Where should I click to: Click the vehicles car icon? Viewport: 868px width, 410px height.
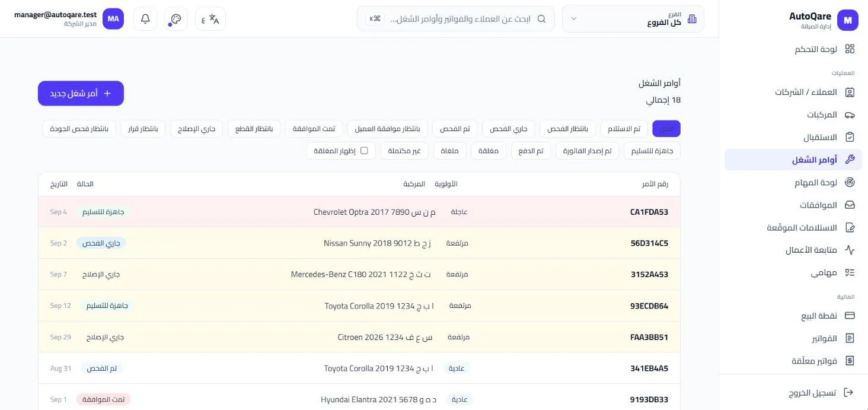(x=850, y=115)
